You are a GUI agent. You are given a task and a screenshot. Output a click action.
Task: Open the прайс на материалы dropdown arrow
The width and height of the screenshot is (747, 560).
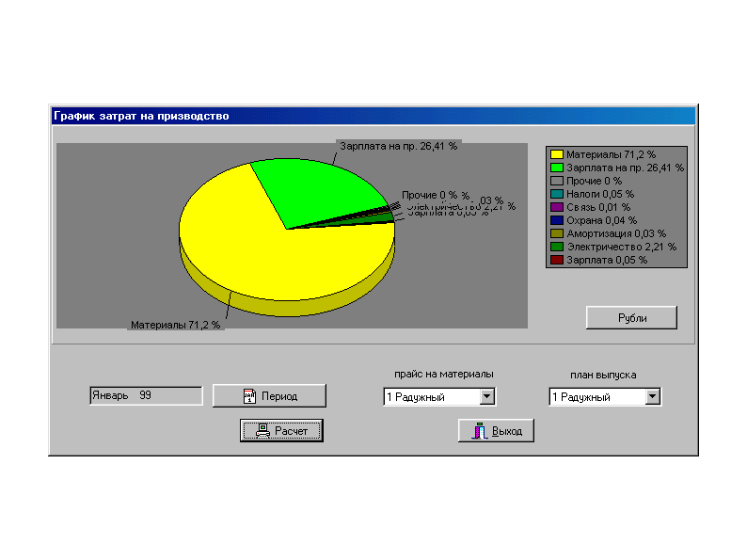pyautogui.click(x=486, y=397)
